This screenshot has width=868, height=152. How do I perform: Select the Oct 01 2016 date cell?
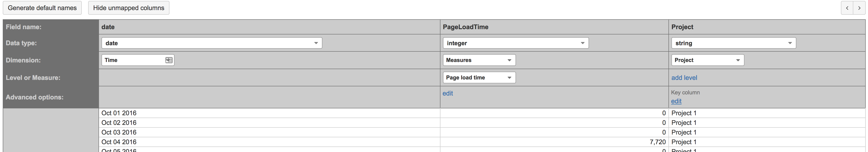tap(119, 113)
